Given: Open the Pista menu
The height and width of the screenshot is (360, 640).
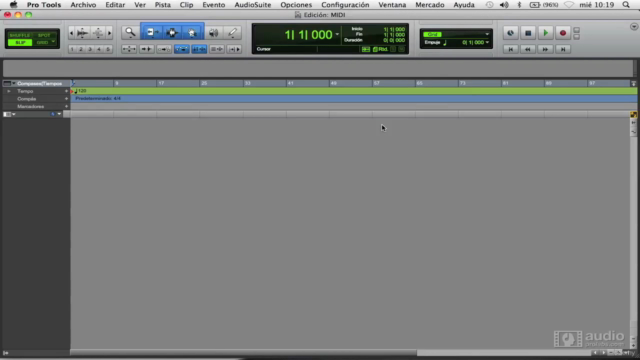Looking at the screenshot, I should tap(162, 5).
